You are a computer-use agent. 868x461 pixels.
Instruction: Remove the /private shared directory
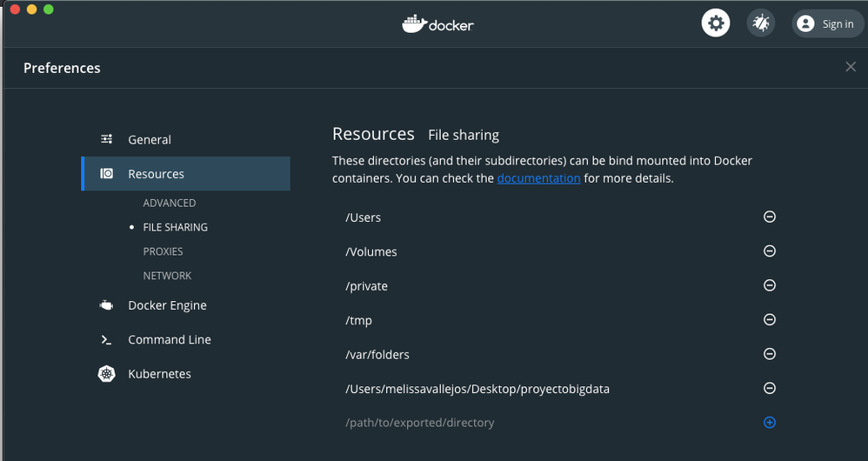point(770,285)
